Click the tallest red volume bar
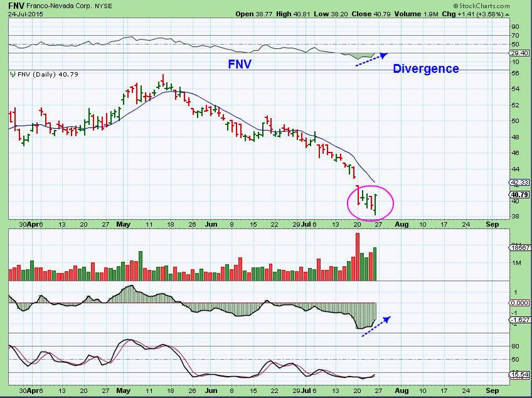The image size is (532, 398). point(357,257)
